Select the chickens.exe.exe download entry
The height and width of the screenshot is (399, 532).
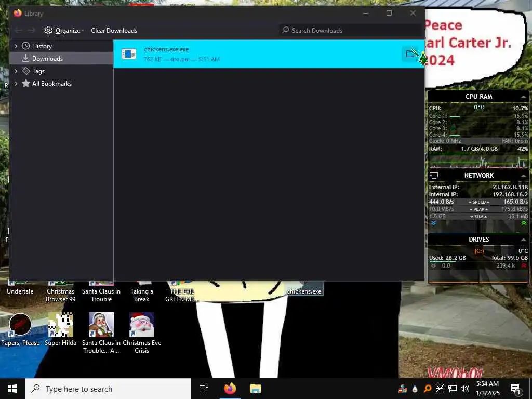pos(269,54)
